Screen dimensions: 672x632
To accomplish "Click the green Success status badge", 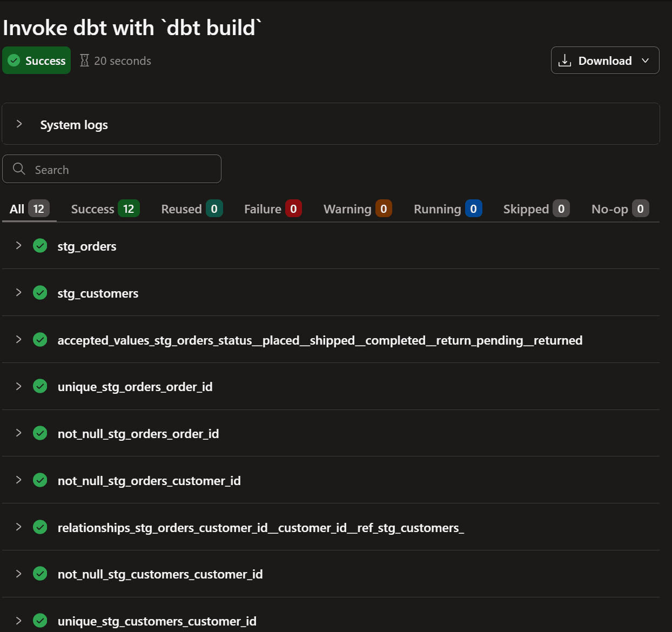I will tap(36, 60).
